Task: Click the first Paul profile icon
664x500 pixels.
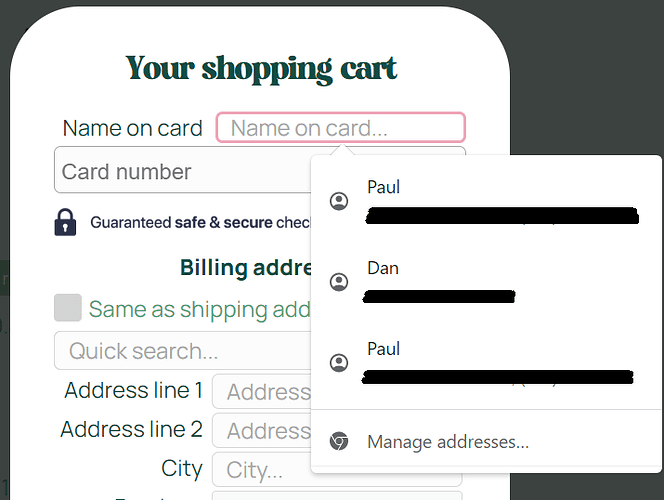Action: 339,202
